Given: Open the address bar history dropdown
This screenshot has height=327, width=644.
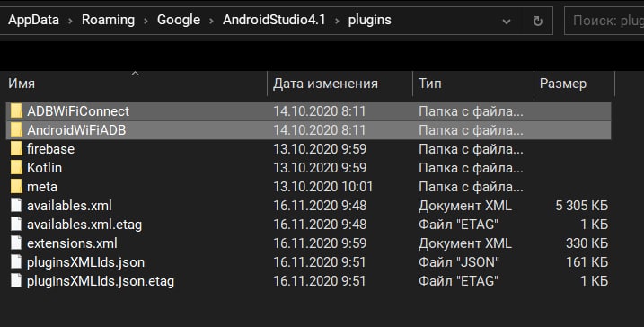Looking at the screenshot, I should point(507,21).
